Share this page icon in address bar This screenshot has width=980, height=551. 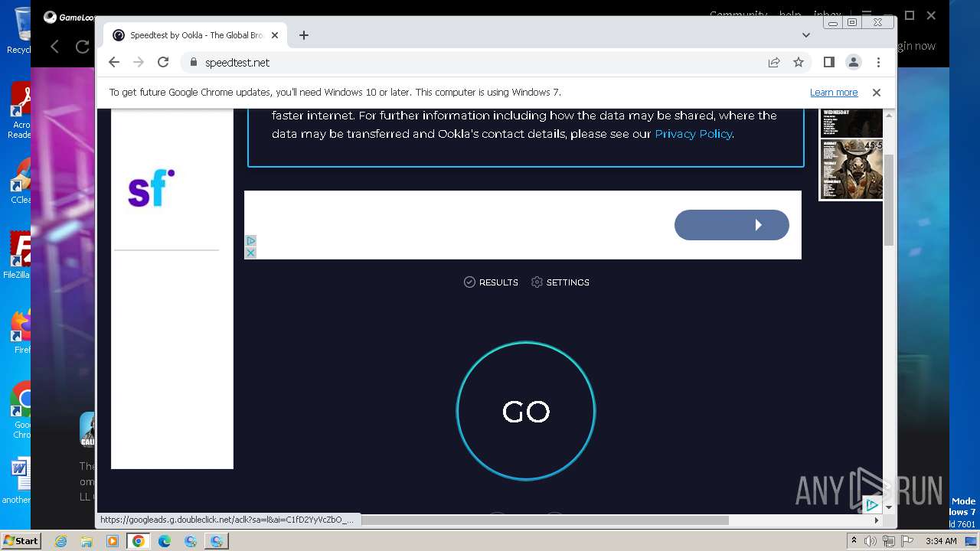[774, 63]
